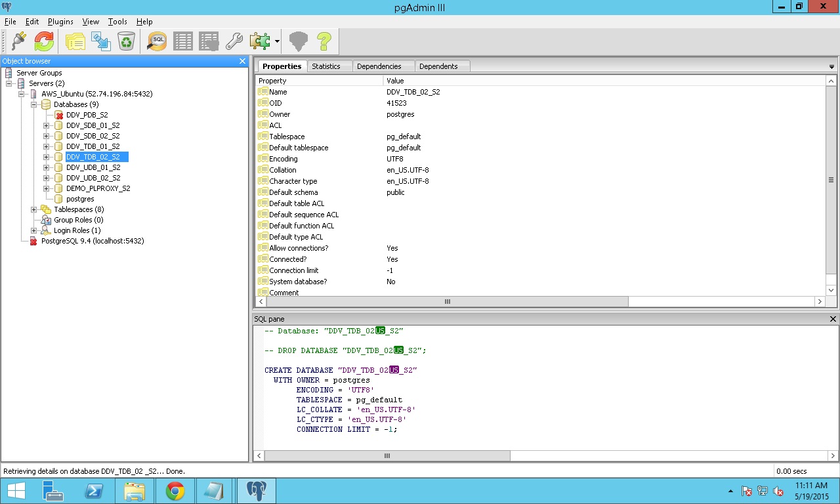Expand the Tablespaces (8) node
The image size is (840, 504).
(34, 209)
